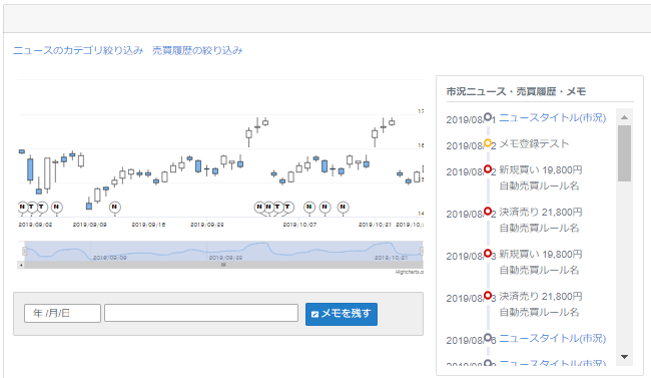651x378 pixels.
Task: Click the news list scroll-up arrow
Action: [x=624, y=118]
